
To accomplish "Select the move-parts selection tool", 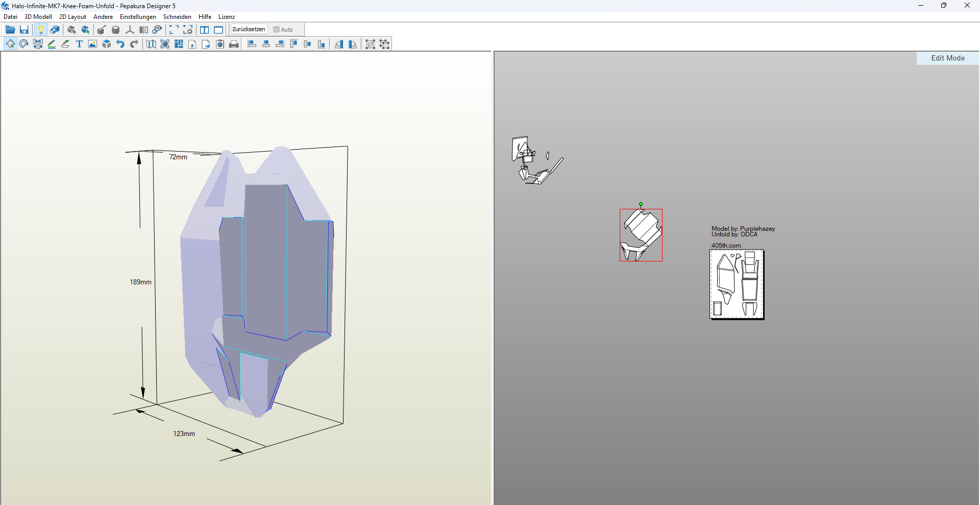I will click(x=10, y=44).
